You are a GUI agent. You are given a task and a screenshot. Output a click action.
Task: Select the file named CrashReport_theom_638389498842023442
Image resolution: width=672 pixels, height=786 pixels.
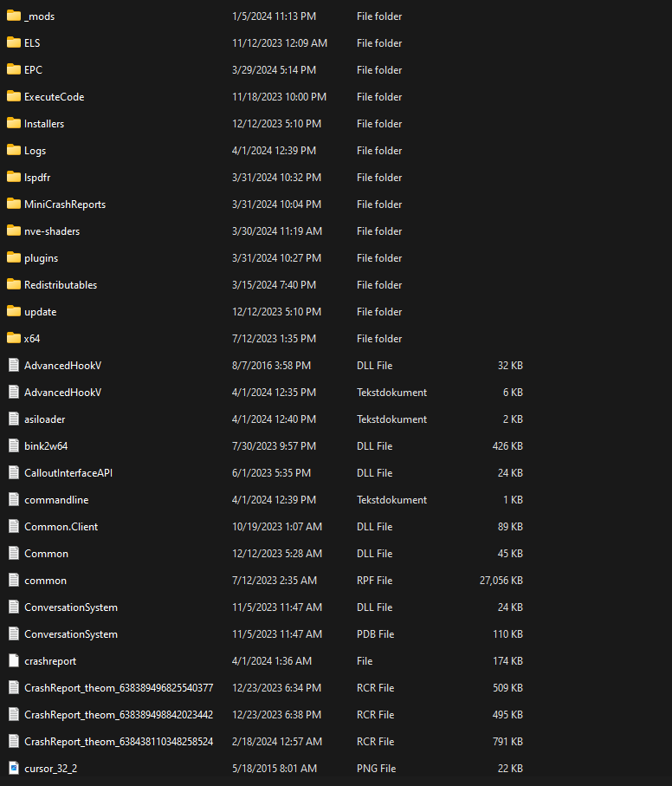[x=119, y=715]
